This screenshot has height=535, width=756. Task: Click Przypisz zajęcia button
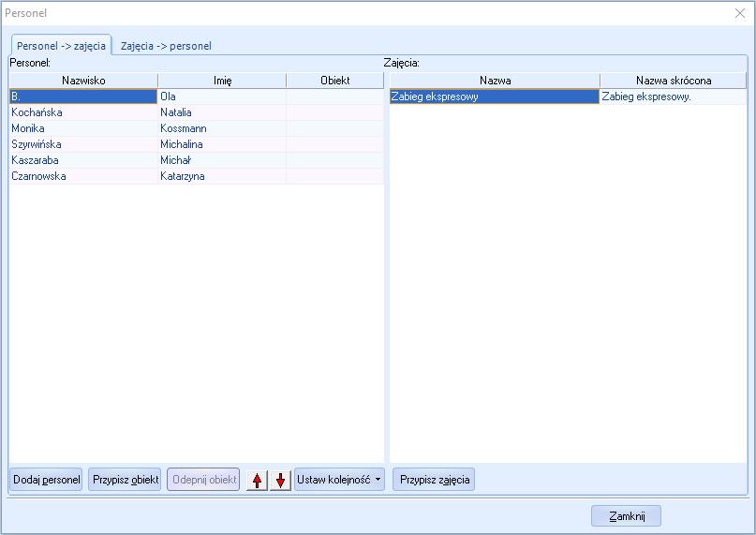[x=434, y=480]
